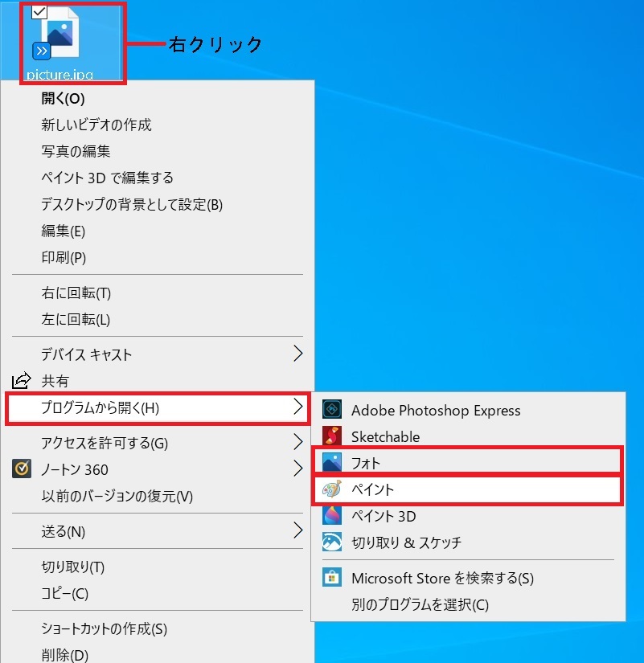The image size is (644, 663).
Task: Click the Adobe Photoshop Express icon
Action: (x=332, y=409)
